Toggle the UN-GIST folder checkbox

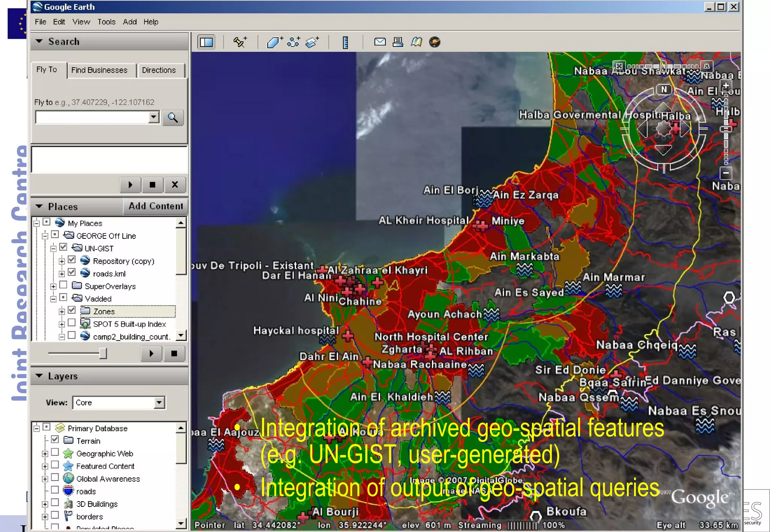pos(63,247)
